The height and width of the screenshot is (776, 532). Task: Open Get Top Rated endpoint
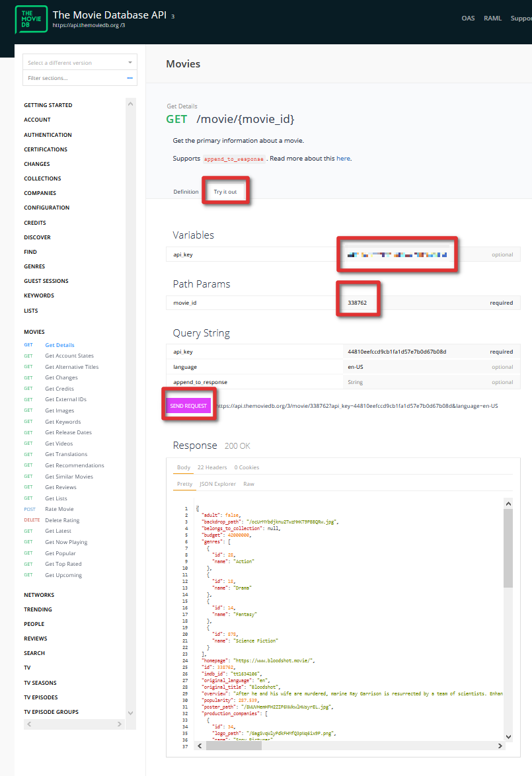tap(63, 564)
